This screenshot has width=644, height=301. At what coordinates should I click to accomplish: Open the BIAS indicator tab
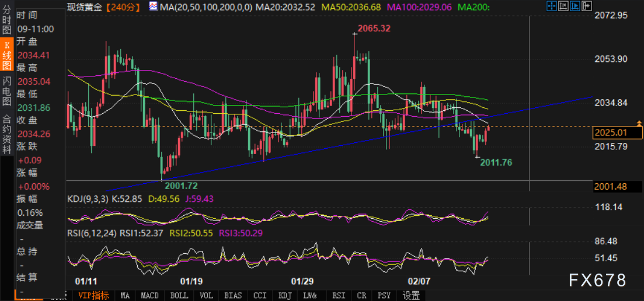point(232,296)
